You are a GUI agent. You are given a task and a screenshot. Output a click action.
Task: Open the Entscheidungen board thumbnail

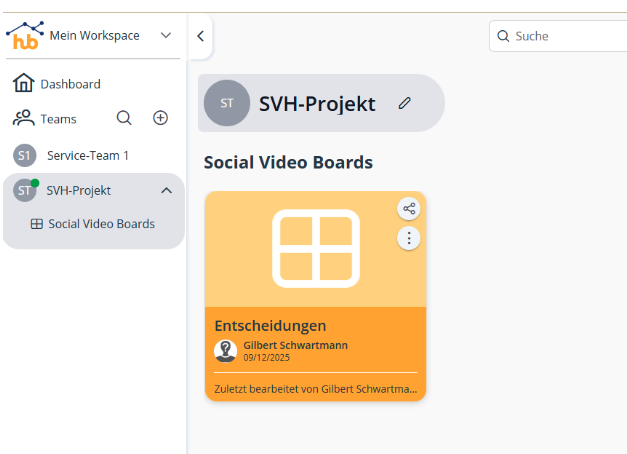point(315,250)
